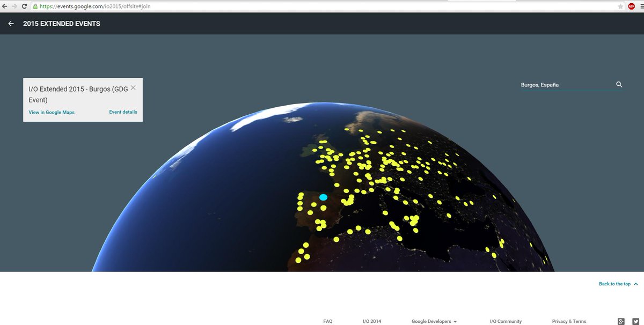Image resolution: width=644 pixels, height=325 pixels.
Task: Expand the Google Developers dropdown
Action: click(434, 321)
